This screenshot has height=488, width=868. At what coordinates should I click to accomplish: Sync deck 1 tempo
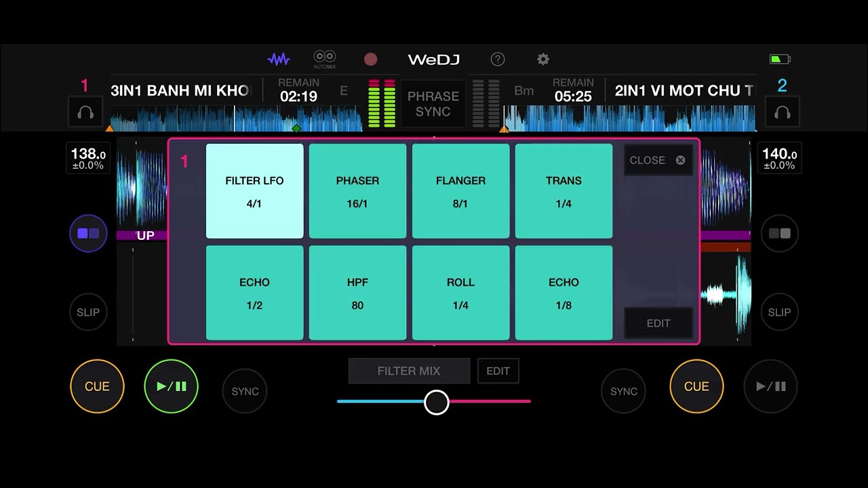pyautogui.click(x=245, y=391)
